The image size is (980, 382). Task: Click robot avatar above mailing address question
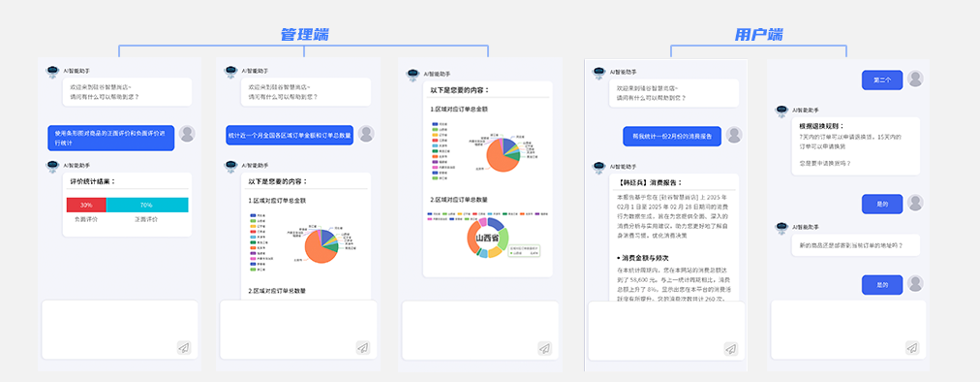tap(781, 228)
